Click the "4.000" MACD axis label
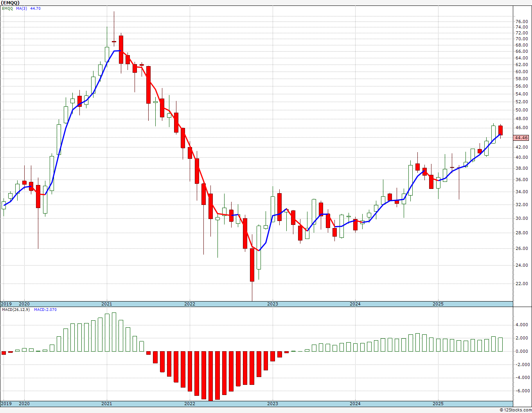 (x=523, y=325)
